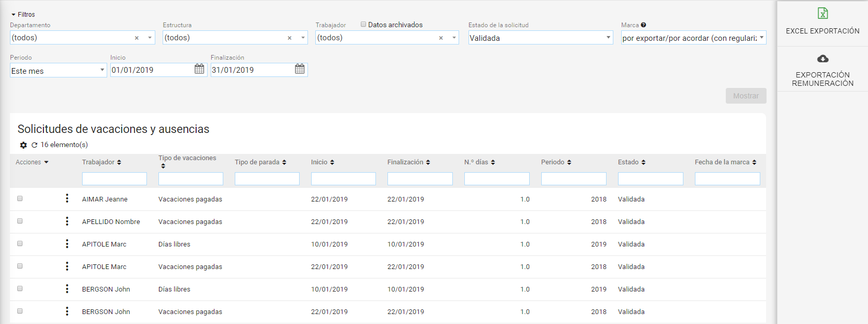Open the table settings gear icon
This screenshot has width=868, height=324.
click(x=24, y=145)
